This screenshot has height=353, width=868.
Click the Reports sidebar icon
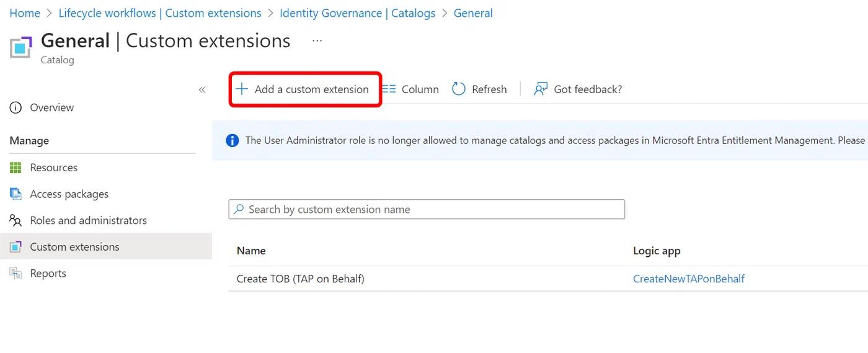click(x=15, y=273)
